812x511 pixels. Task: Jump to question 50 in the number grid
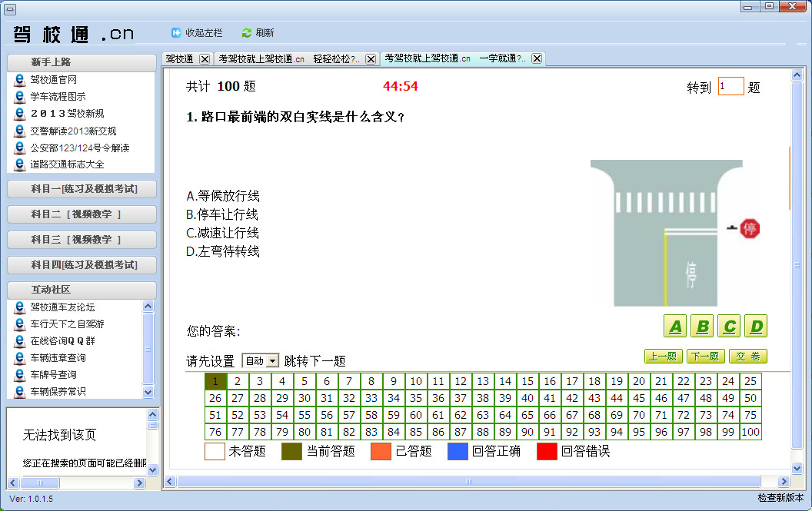point(750,398)
